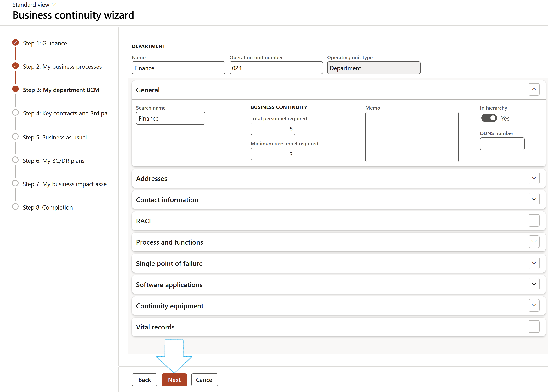This screenshot has width=548, height=392.
Task: Go to Step 5: Business as usual
Action: click(55, 137)
